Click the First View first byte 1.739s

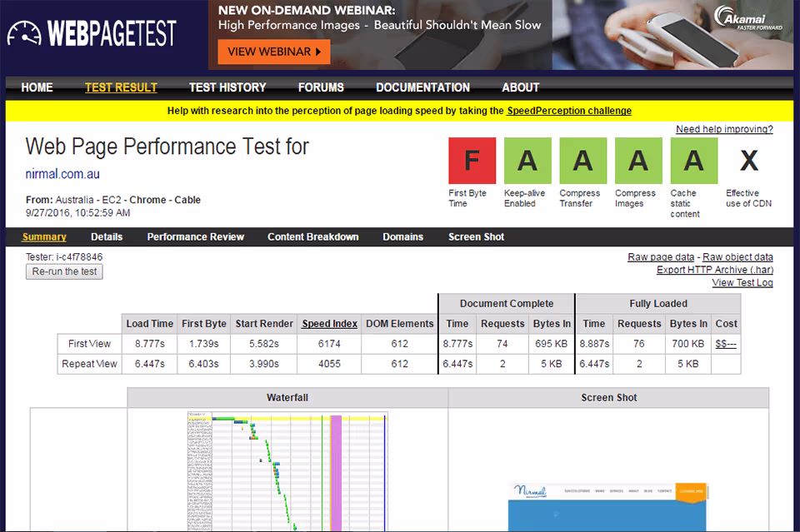pos(203,344)
